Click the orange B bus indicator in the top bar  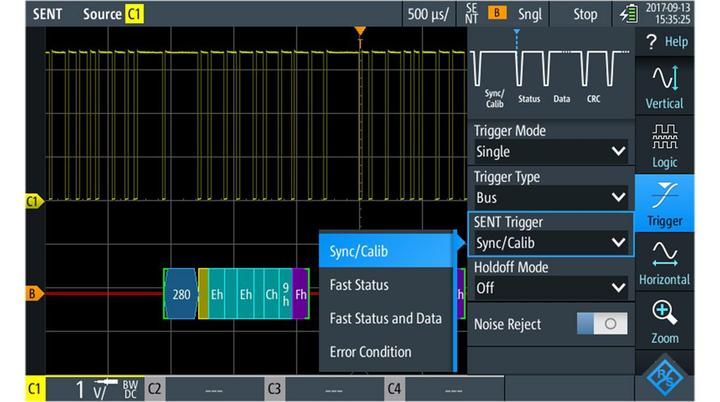pyautogui.click(x=496, y=13)
